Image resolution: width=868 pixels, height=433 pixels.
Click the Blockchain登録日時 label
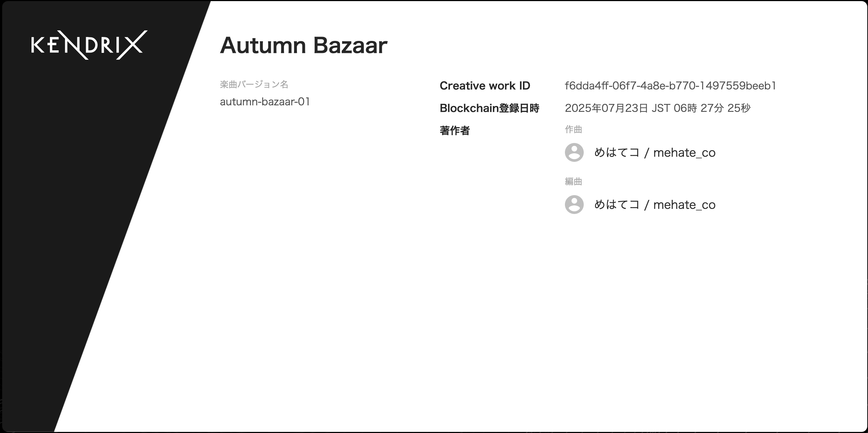click(x=489, y=108)
